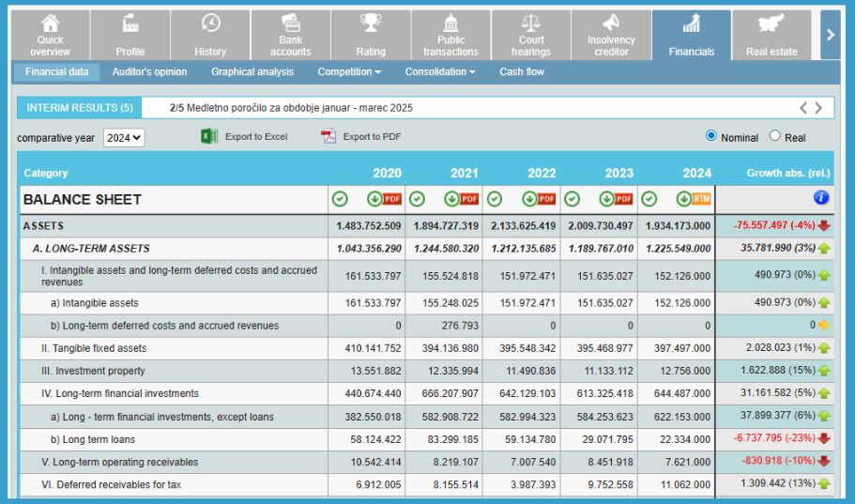Click the Category column header

[x=46, y=173]
